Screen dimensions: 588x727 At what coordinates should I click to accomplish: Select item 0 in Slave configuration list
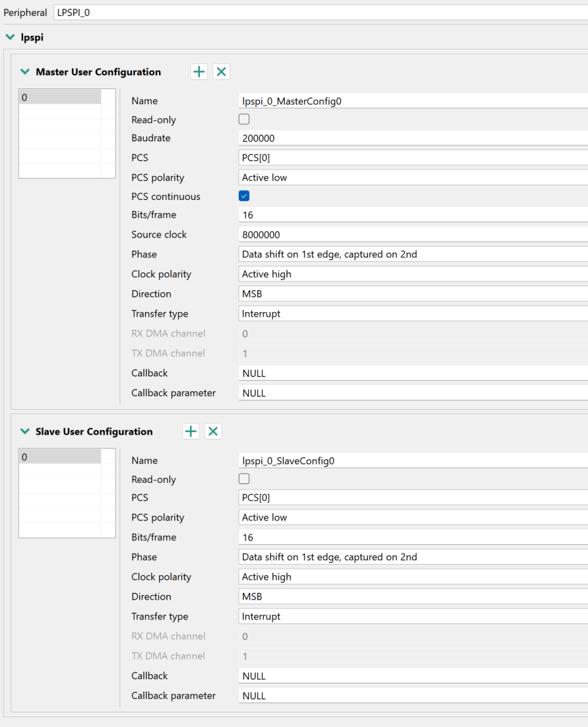59,457
